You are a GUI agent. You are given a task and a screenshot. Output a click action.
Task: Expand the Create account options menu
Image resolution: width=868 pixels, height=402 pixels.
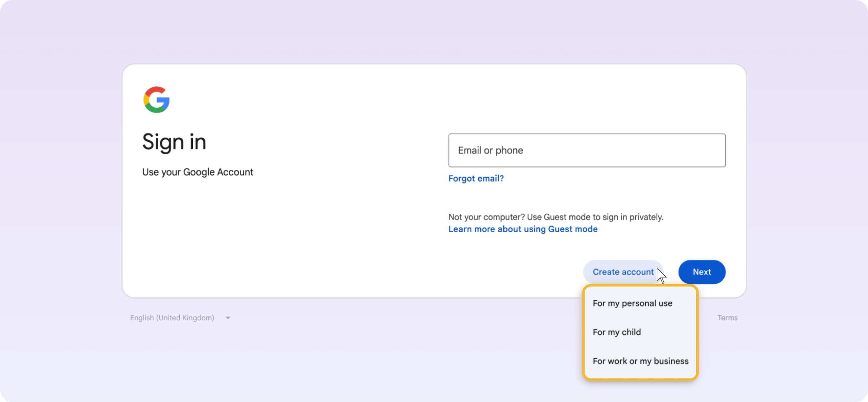[x=622, y=272]
